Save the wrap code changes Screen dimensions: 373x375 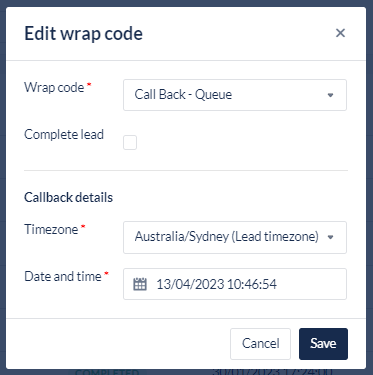(323, 344)
